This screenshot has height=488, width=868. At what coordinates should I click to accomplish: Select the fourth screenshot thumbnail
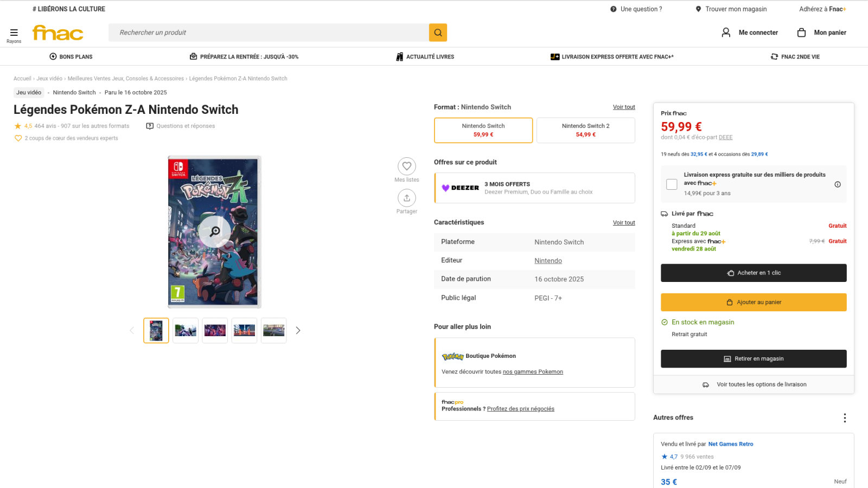pos(244,330)
